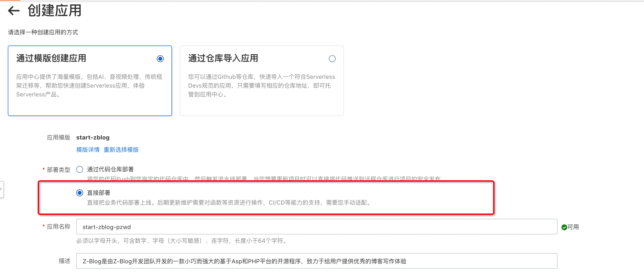Select the 通过模版创建应用 radio button
Screen dimensions: 644x278
click(x=160, y=58)
